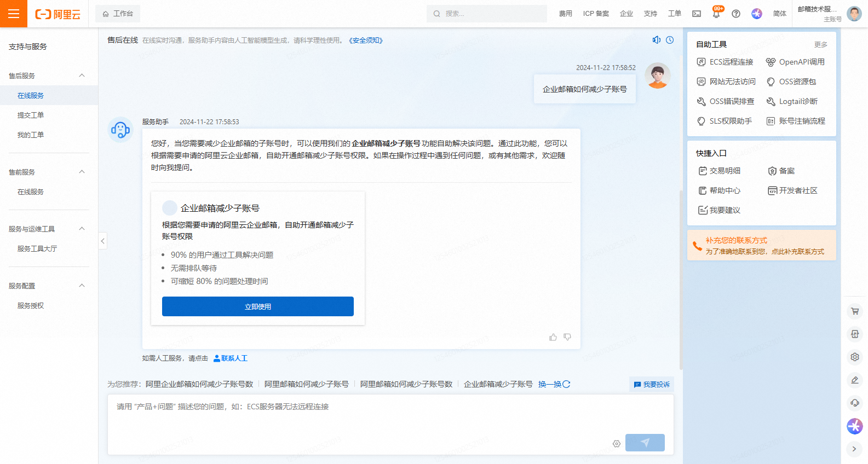Click the chat message input area

(390, 425)
